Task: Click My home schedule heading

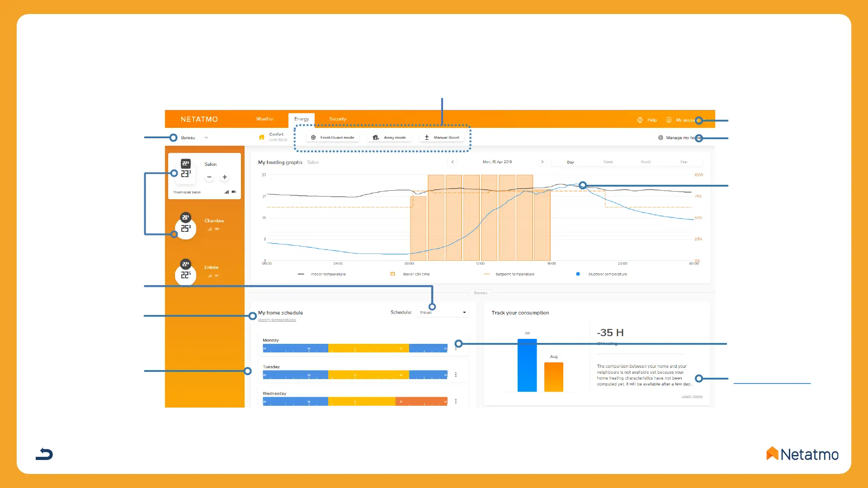Action: tap(280, 313)
